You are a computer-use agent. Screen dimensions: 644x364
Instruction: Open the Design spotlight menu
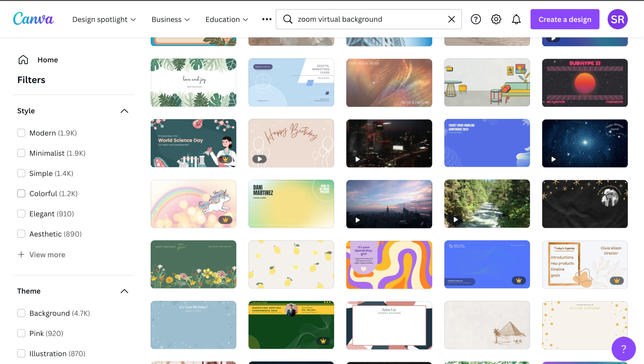click(104, 19)
